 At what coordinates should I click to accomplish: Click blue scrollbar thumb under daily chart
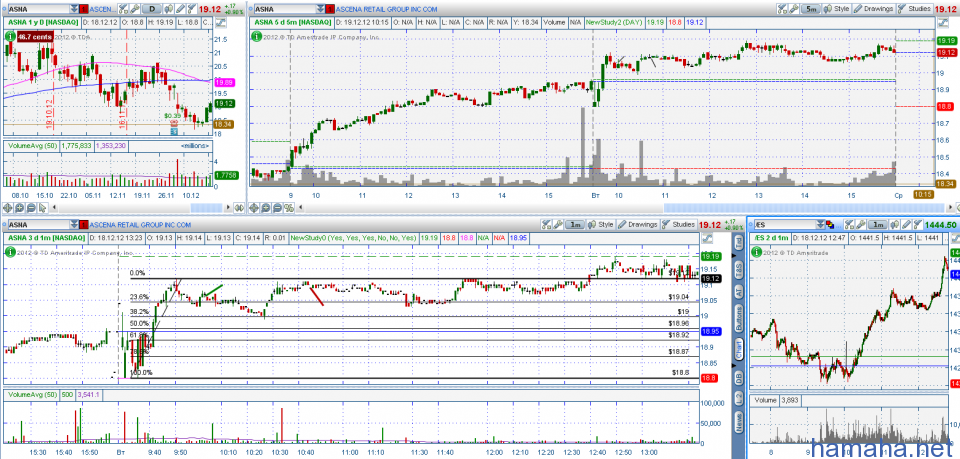point(206,207)
